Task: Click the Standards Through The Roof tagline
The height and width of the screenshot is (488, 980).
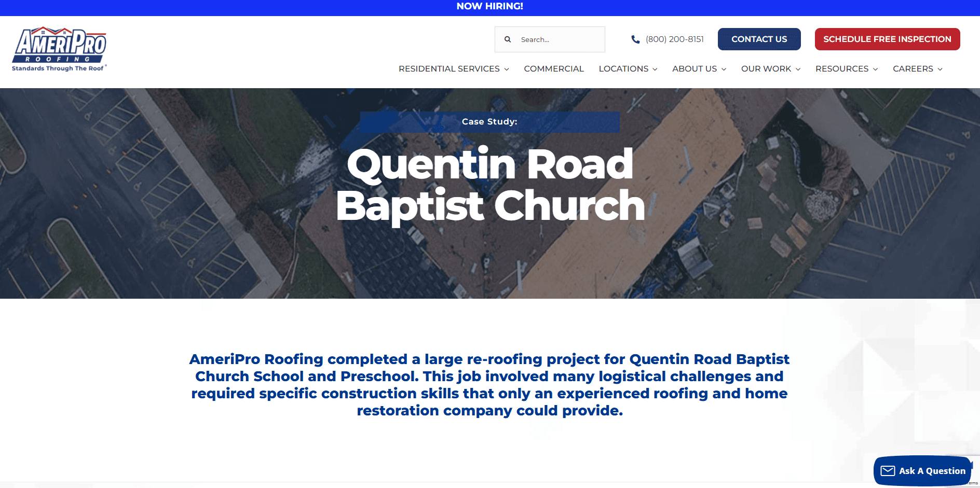Action: pyautogui.click(x=58, y=68)
